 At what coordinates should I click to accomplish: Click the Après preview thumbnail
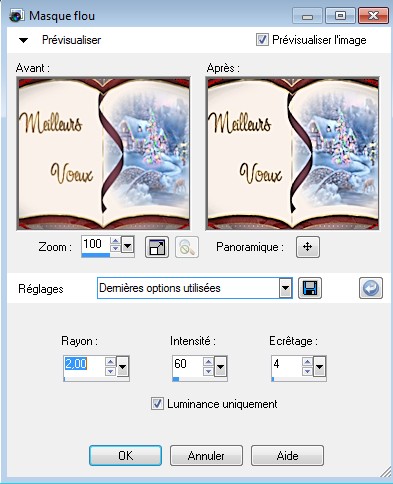pos(292,154)
